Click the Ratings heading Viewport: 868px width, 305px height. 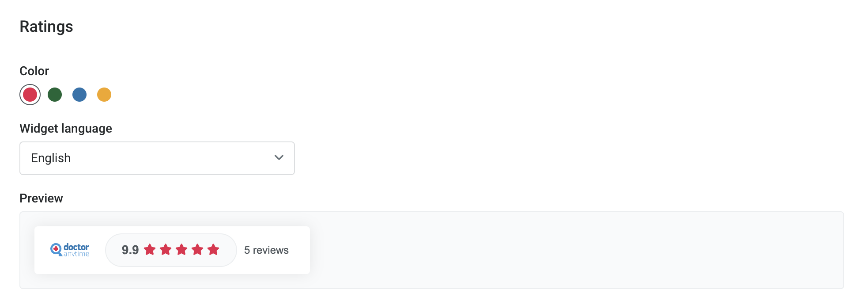46,27
